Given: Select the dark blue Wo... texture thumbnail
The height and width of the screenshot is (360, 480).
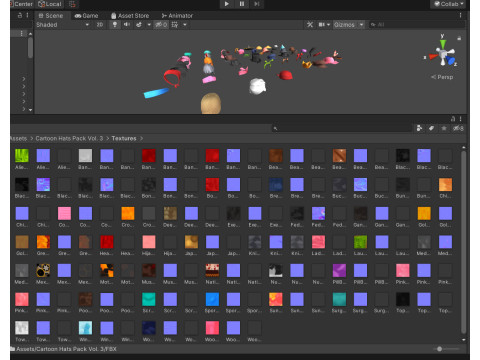Looking at the screenshot, I should [149, 328].
